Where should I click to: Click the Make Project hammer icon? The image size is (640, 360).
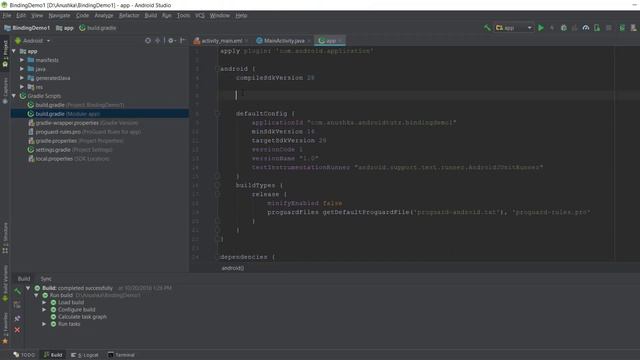pos(487,28)
